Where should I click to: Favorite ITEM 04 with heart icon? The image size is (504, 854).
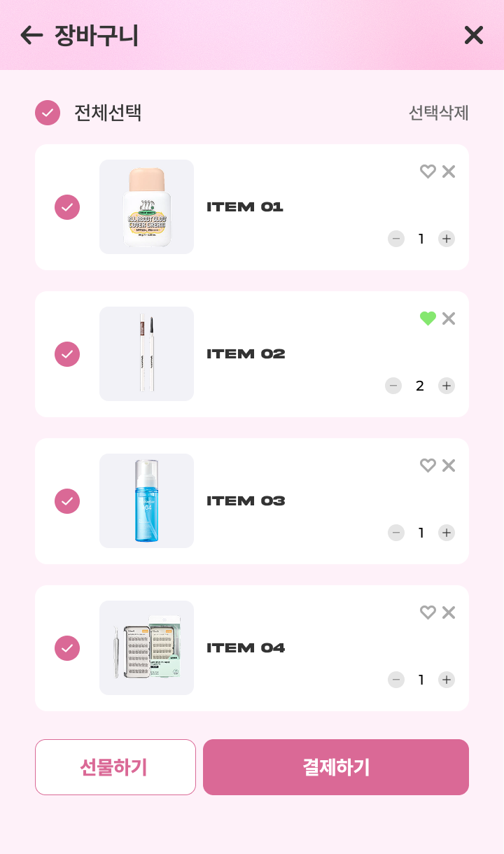[428, 612]
